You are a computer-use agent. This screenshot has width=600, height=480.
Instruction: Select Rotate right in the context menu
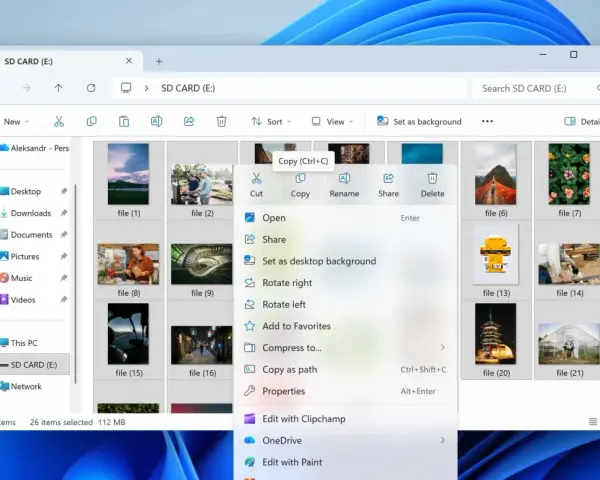tap(345, 283)
